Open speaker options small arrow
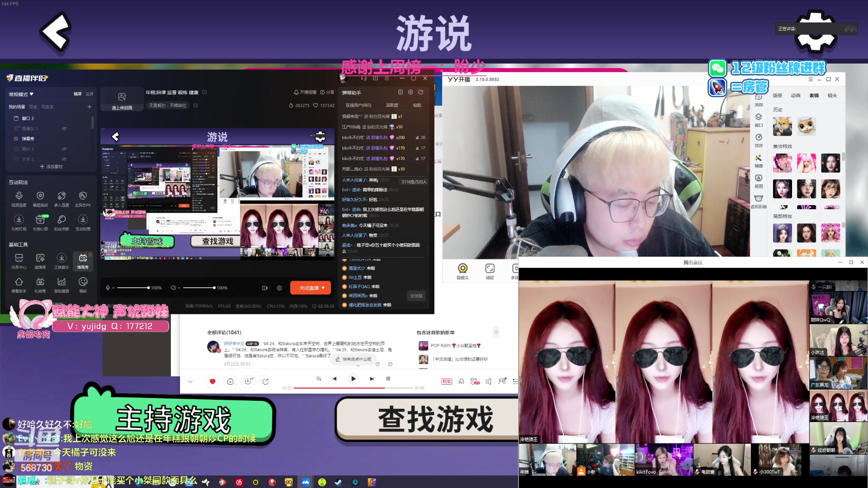868x488 pixels. tap(179, 288)
